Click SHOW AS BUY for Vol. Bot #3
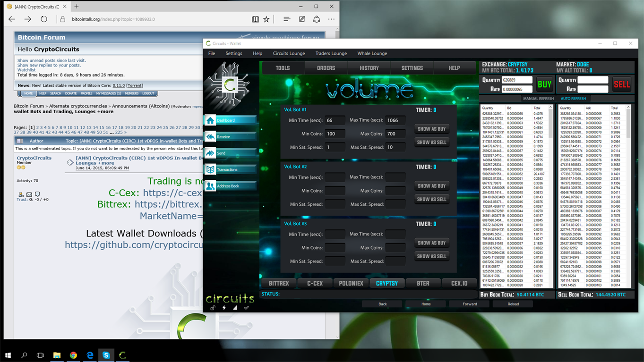This screenshot has width=644, height=362. (x=431, y=243)
